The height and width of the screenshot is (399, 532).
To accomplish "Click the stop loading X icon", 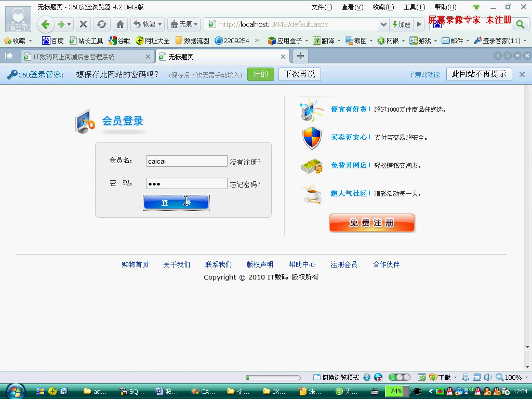I will click(83, 24).
